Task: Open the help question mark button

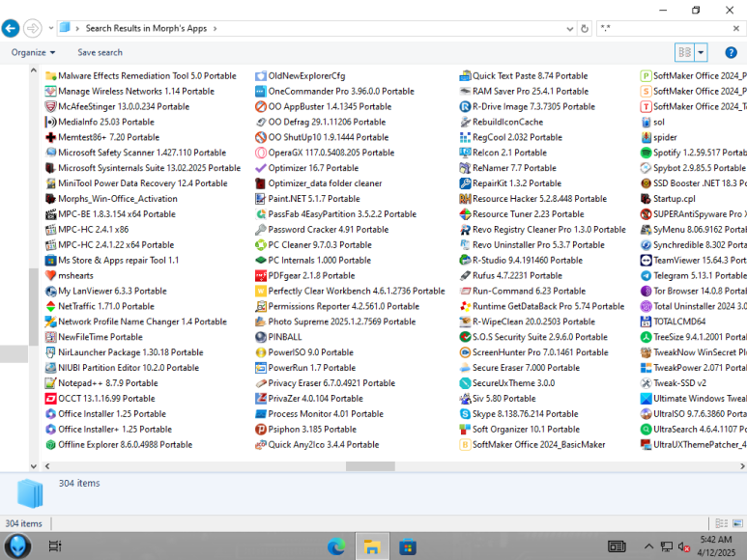Action: (x=731, y=52)
